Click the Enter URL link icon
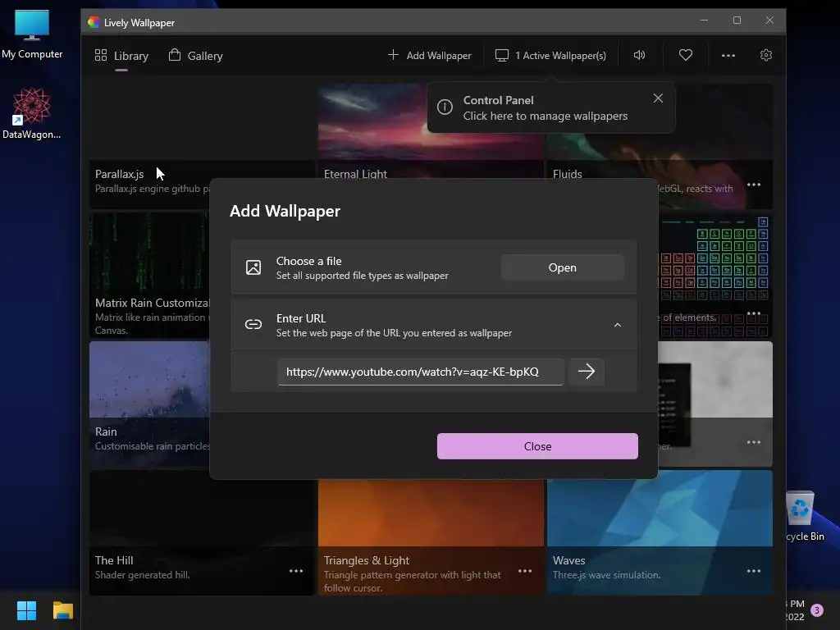The image size is (840, 630). [x=253, y=324]
